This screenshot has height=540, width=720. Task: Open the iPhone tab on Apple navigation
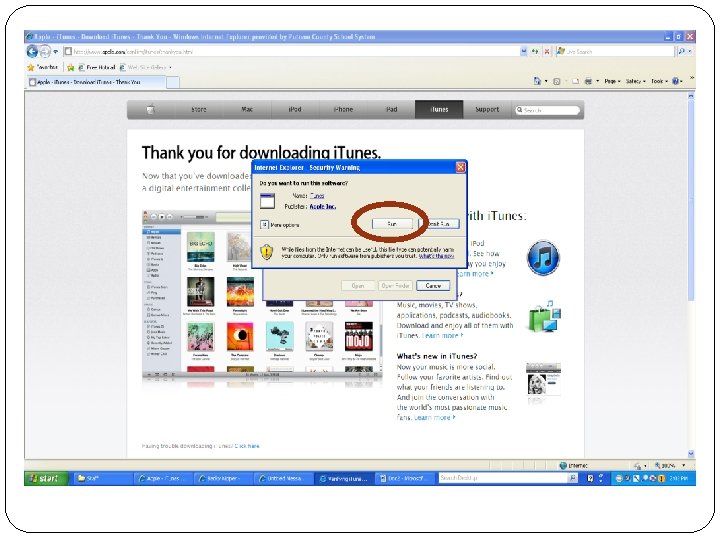click(343, 109)
